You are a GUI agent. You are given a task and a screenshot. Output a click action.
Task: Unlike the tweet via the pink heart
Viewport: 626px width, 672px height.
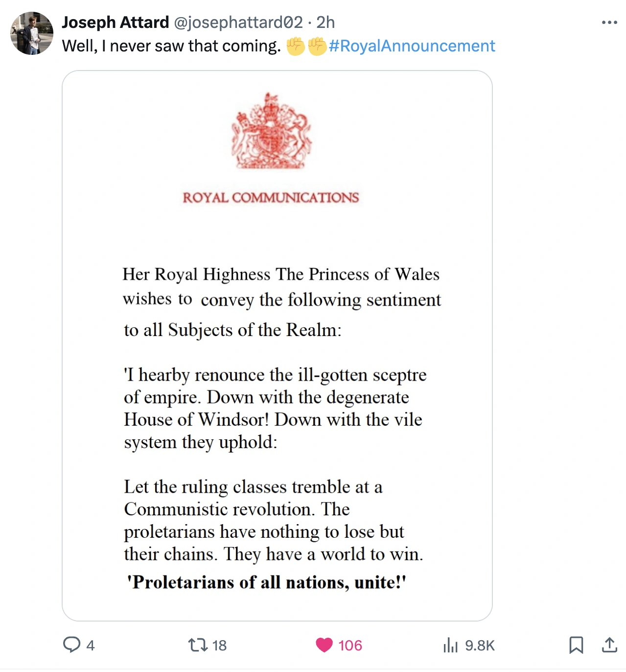click(324, 645)
